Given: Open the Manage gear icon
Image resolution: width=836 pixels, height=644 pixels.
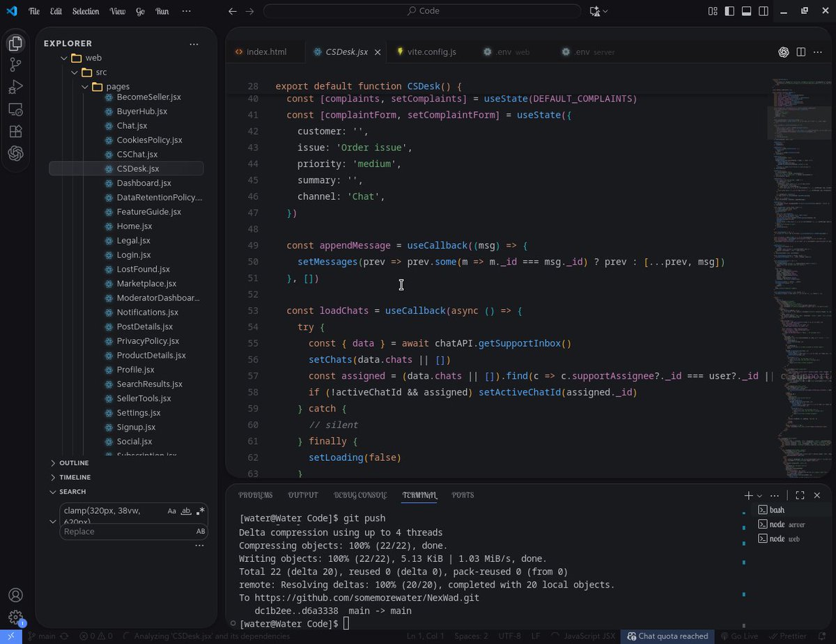Looking at the screenshot, I should 15,617.
